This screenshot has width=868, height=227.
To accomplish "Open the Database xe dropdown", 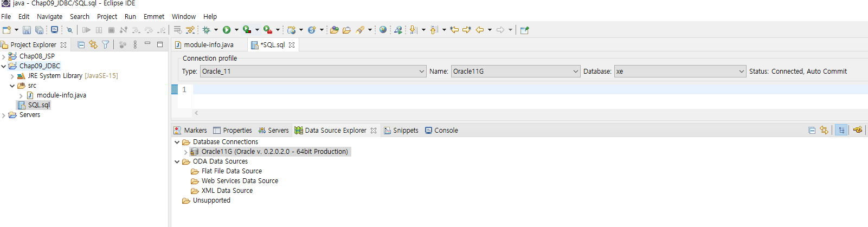I will click(x=680, y=72).
